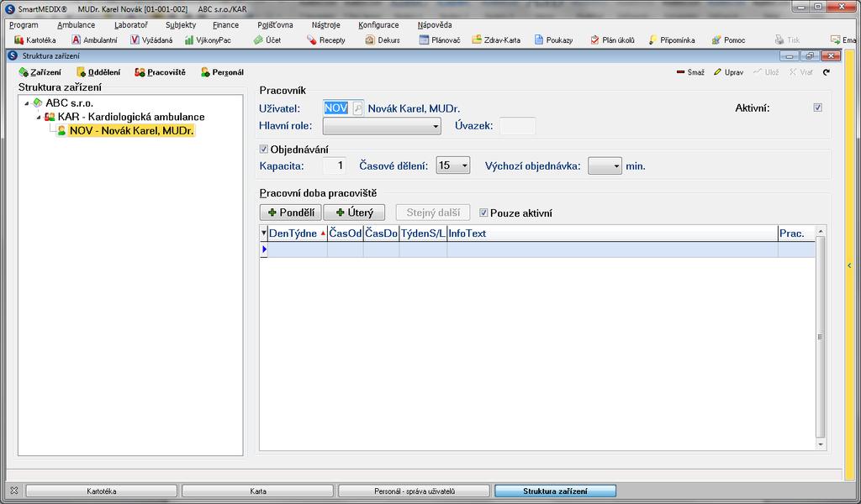This screenshot has width=861, height=504.
Task: Open the Laboratoř menu
Action: [x=131, y=24]
